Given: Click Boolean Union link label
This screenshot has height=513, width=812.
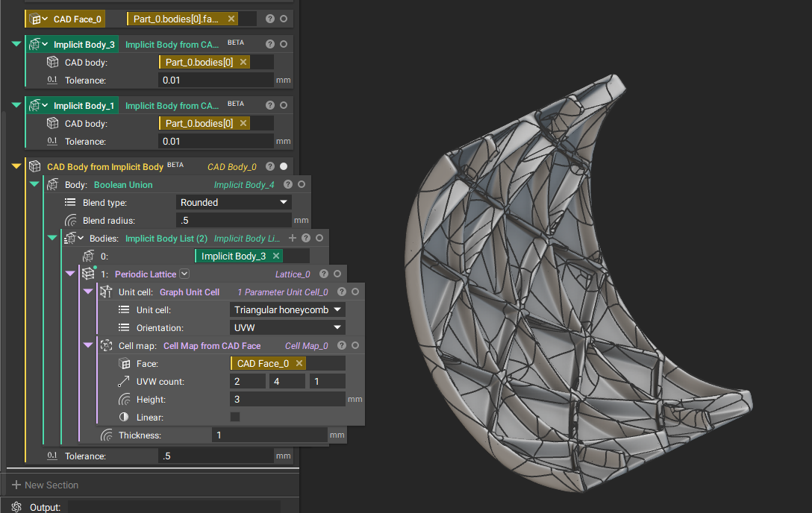Looking at the screenshot, I should [x=123, y=185].
